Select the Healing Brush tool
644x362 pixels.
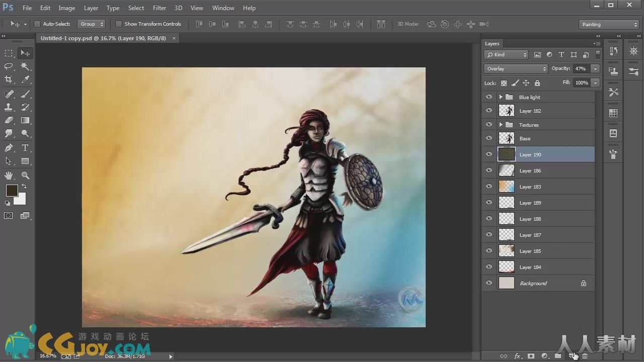pos(9,94)
